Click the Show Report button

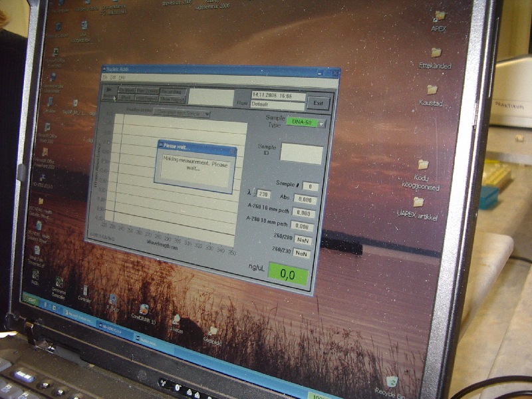(172, 99)
